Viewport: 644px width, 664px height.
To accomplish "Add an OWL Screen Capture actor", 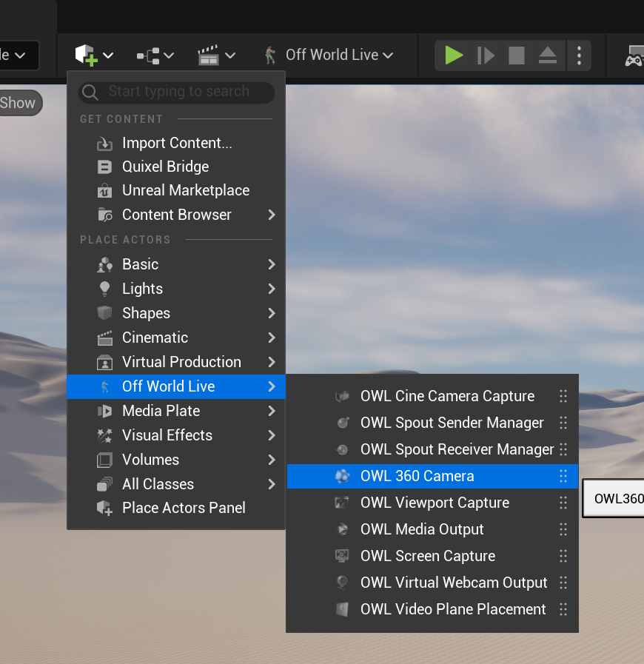I will point(432,557).
